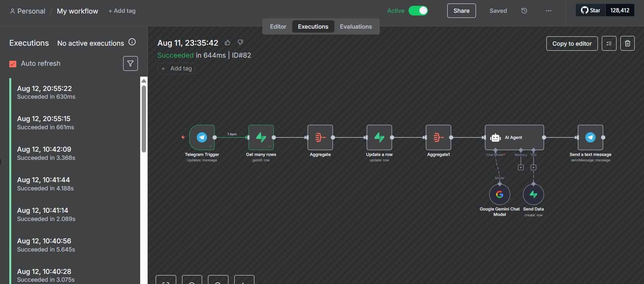Viewport: 644px width, 284px height.
Task: Open execution Aug 12, 20:55:22
Action: [x=76, y=92]
